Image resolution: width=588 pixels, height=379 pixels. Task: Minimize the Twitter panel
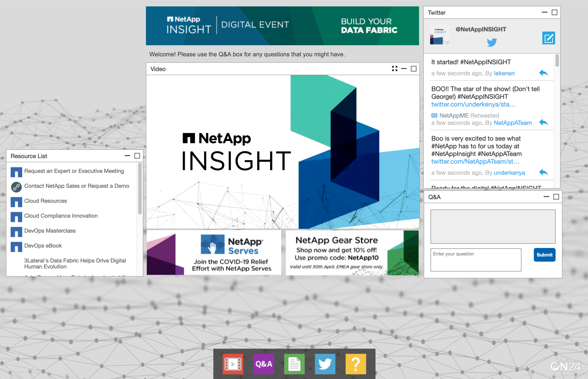click(x=545, y=12)
